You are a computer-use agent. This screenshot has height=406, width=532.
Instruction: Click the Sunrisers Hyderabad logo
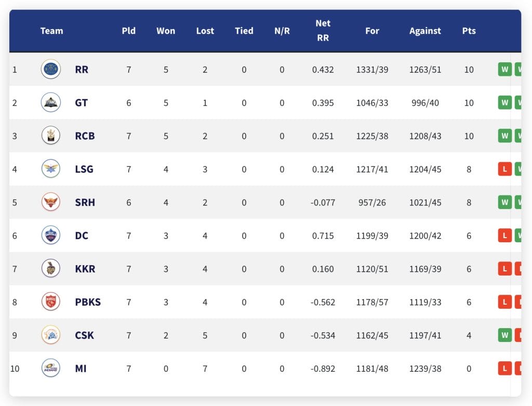(51, 202)
